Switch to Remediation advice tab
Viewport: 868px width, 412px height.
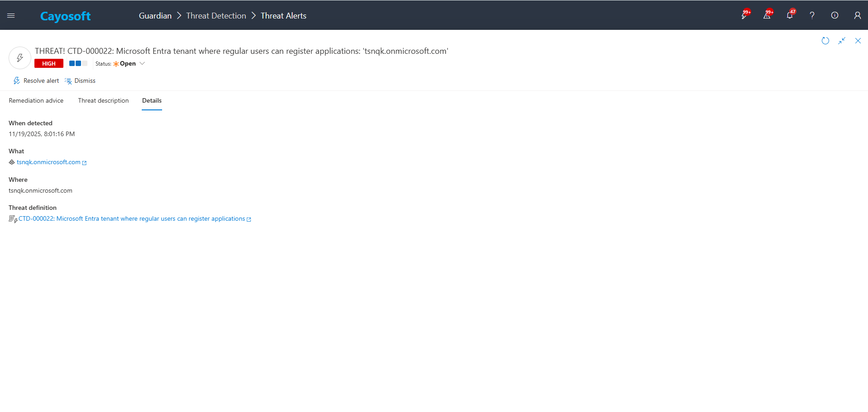36,101
